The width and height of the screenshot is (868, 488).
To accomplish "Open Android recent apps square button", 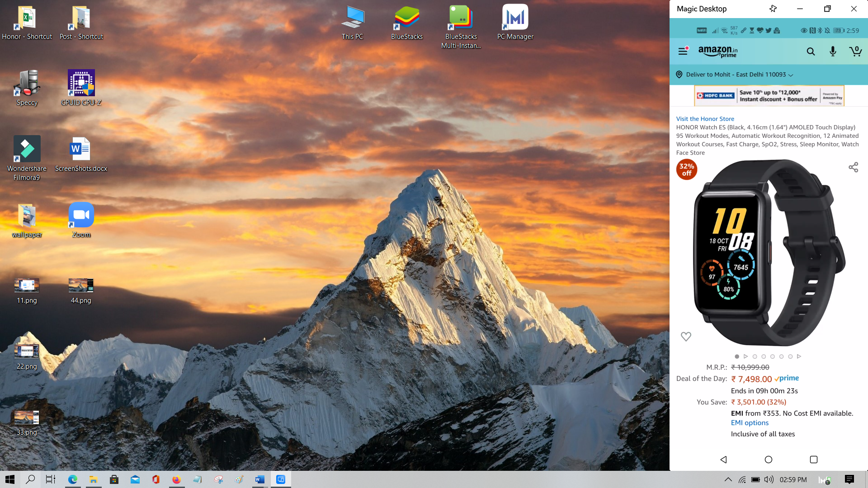I will tap(814, 460).
